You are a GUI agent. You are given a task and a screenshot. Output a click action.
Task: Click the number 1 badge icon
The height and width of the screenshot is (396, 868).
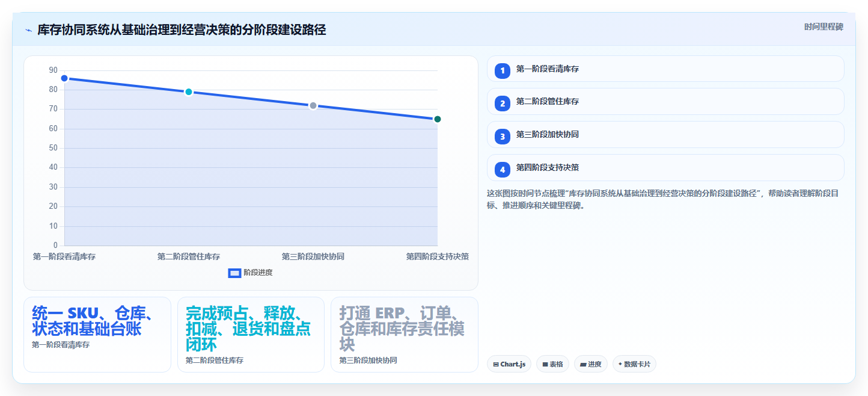pos(503,70)
